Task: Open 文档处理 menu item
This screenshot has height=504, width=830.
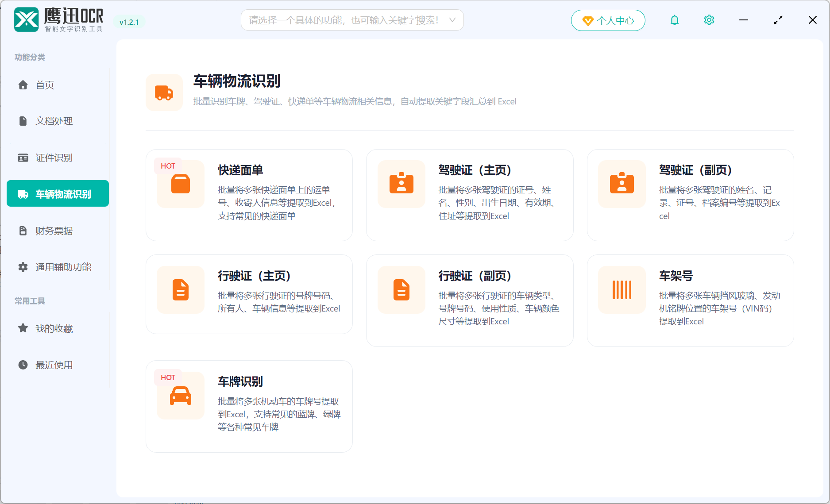Action: point(58,121)
